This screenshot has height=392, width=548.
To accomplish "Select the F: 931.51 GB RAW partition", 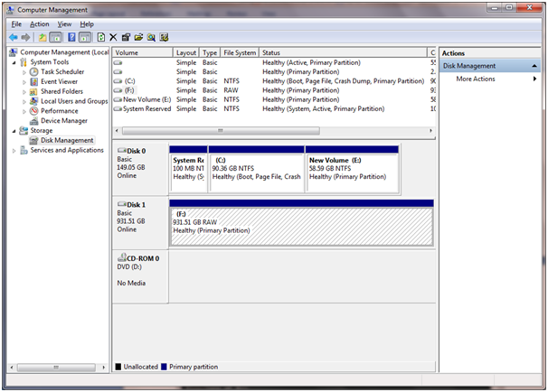I will click(300, 224).
